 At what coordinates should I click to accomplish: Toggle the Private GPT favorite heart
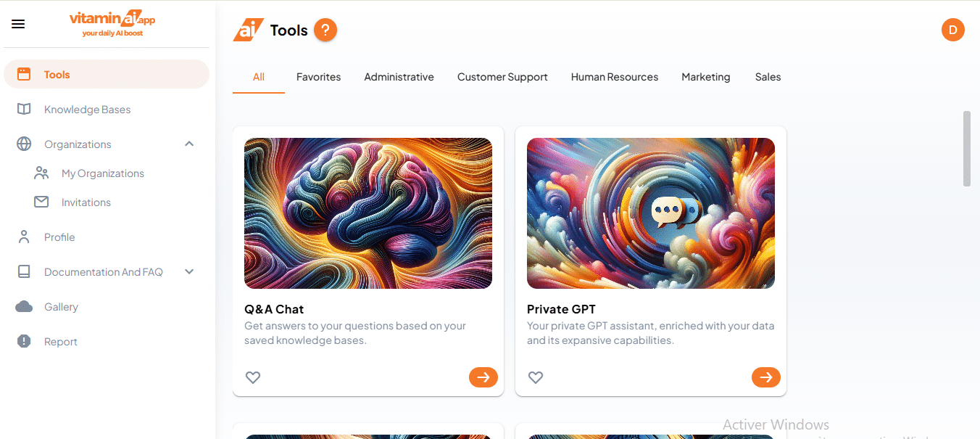(x=536, y=377)
